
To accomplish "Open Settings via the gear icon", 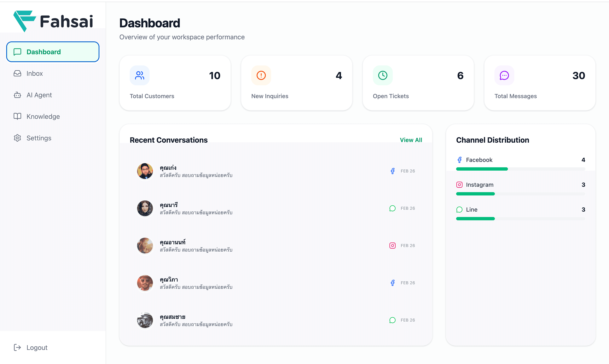I will pyautogui.click(x=17, y=138).
